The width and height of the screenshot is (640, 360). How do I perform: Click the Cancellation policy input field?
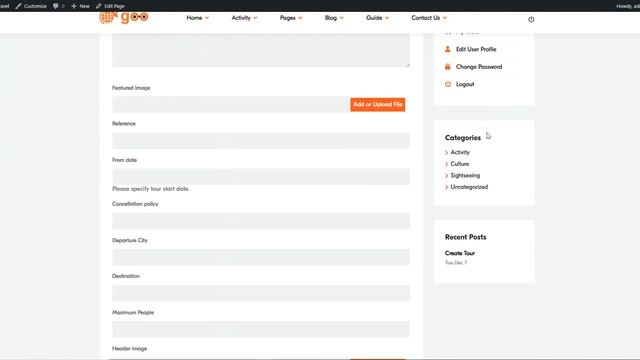[x=261, y=221]
